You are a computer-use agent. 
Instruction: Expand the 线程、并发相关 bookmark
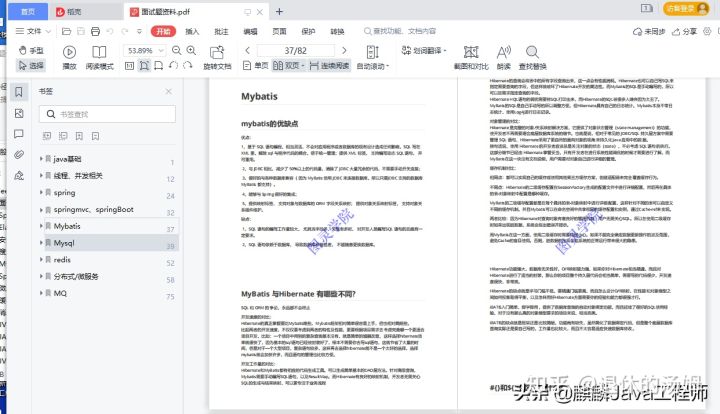click(x=41, y=175)
